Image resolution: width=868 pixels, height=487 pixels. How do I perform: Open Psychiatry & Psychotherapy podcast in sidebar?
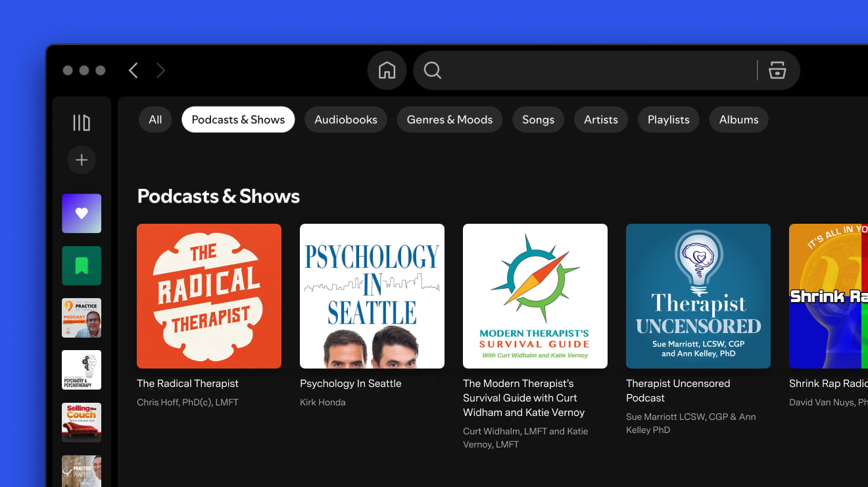pos(82,370)
